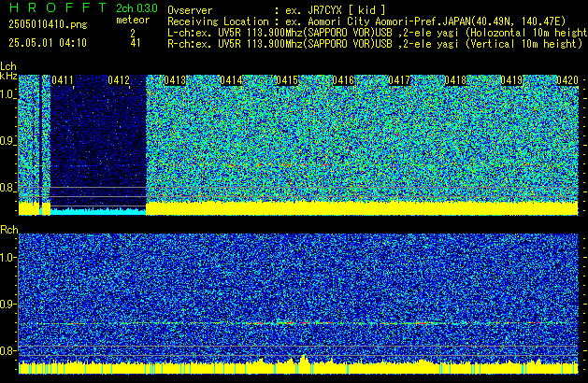588x383 pixels.
Task: Click the yellow signal level bar under Rch
Action: click(x=298, y=368)
